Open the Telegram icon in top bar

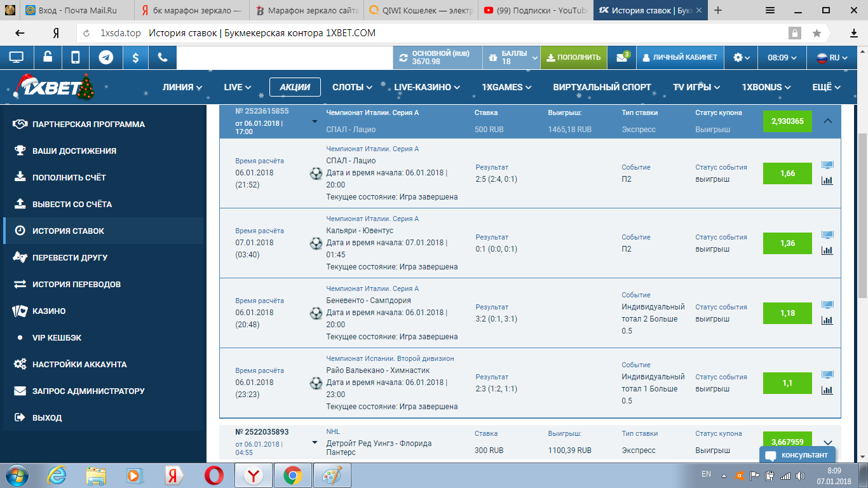tap(105, 57)
